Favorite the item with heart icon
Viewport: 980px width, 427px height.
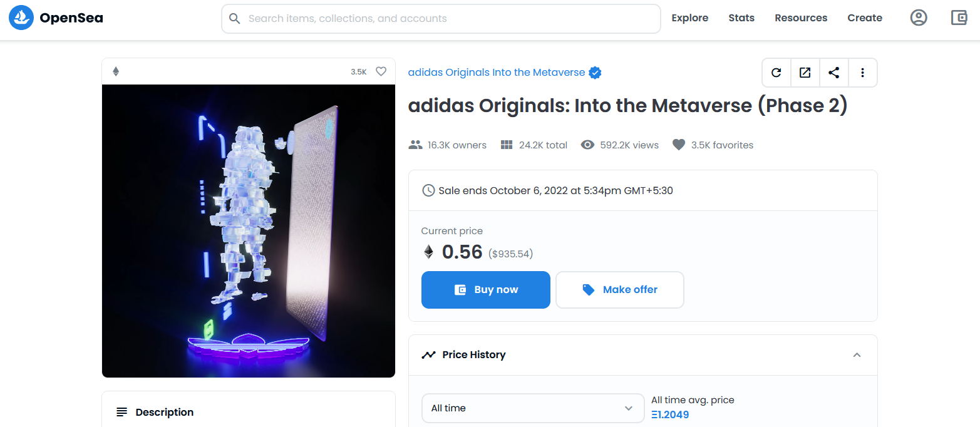coord(381,71)
